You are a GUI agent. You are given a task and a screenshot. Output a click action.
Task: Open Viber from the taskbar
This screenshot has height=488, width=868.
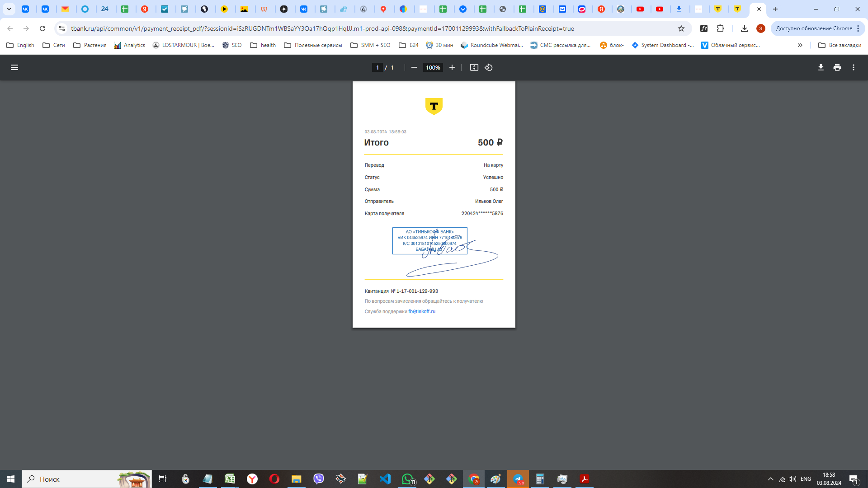[318, 479]
